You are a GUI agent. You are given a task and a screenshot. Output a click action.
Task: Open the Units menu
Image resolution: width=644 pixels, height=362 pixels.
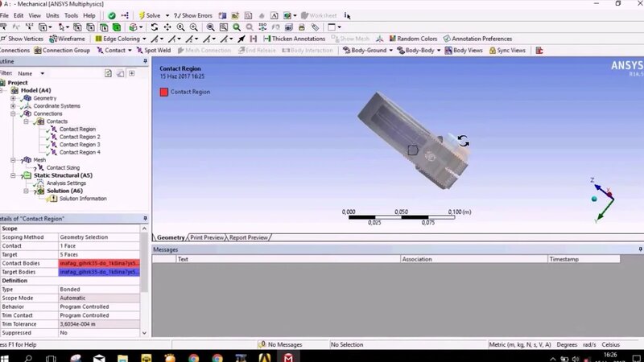coord(52,15)
